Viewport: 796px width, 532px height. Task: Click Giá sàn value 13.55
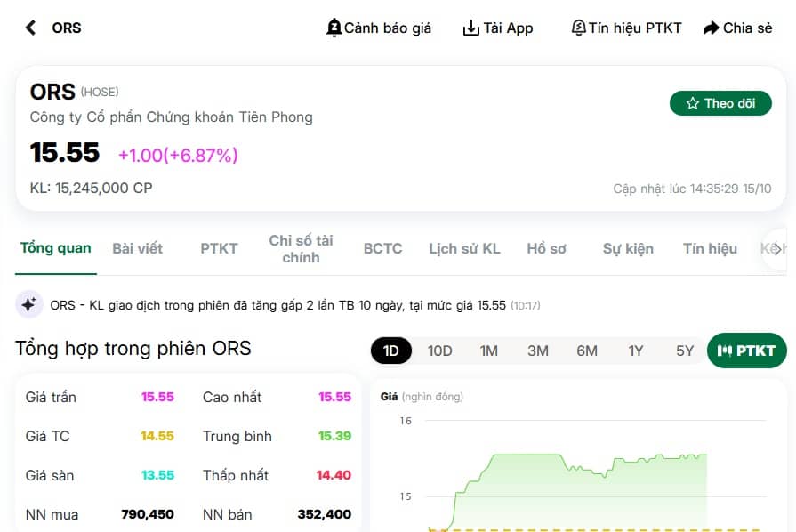tap(157, 475)
